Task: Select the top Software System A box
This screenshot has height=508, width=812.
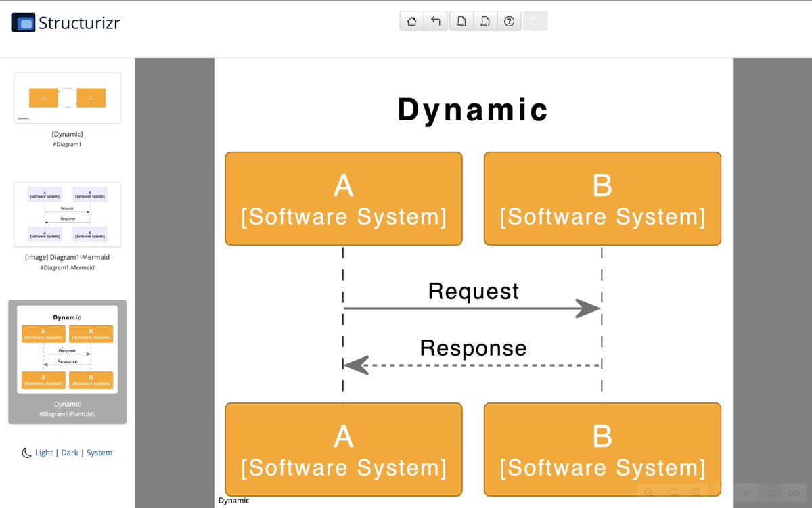Action: coord(343,198)
